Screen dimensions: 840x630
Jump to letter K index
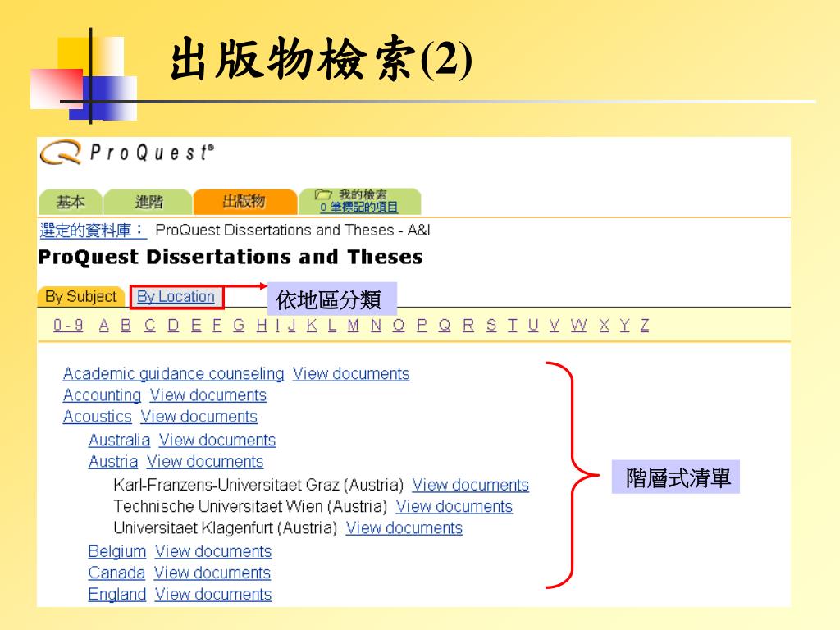click(312, 325)
